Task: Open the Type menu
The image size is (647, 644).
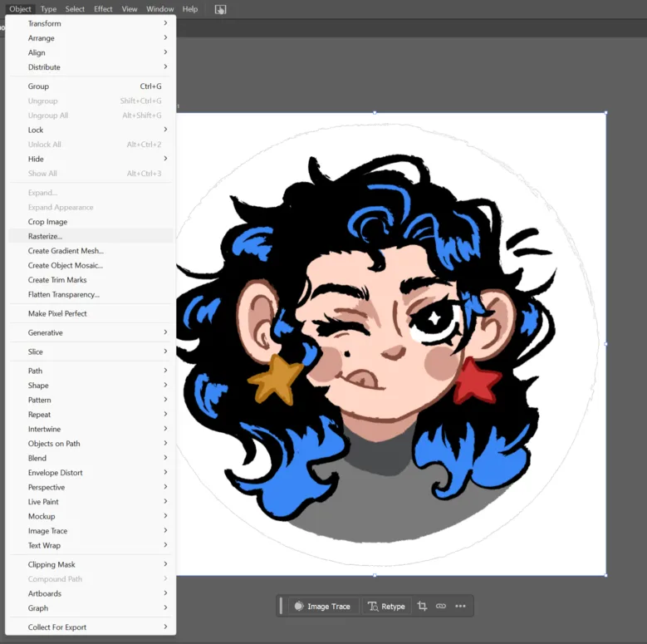Action: [x=48, y=8]
